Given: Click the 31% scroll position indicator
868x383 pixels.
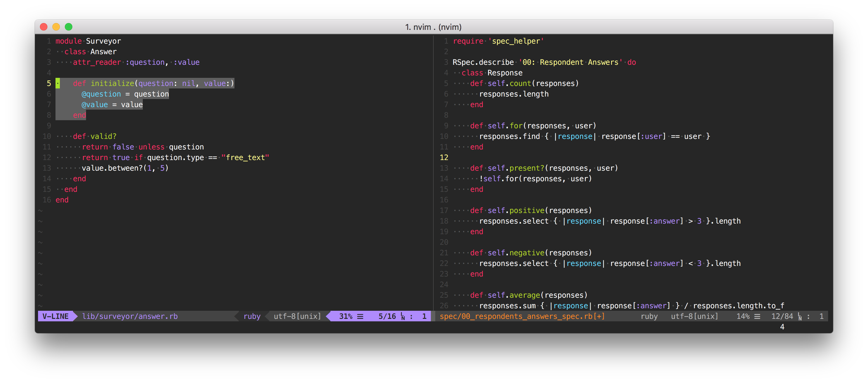Looking at the screenshot, I should tap(345, 316).
